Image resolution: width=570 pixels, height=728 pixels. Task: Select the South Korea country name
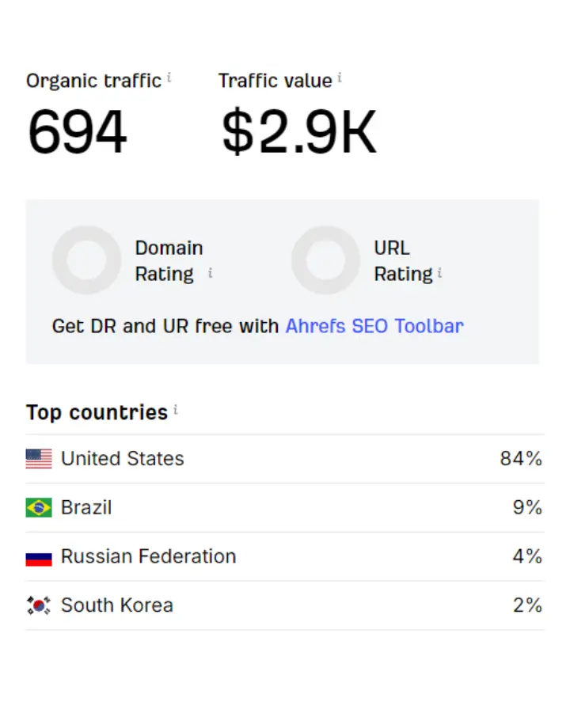pyautogui.click(x=116, y=606)
